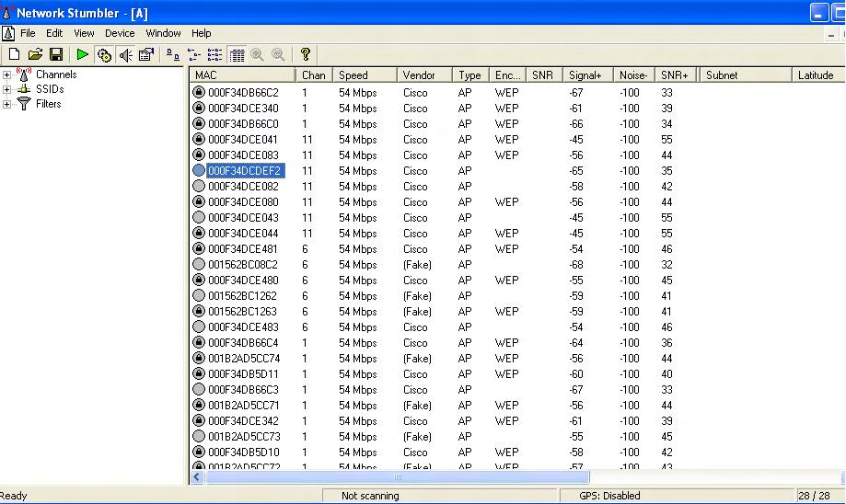Click the circle icon of 001B2AD5CC73
The width and height of the screenshot is (846, 504).
tap(199, 436)
